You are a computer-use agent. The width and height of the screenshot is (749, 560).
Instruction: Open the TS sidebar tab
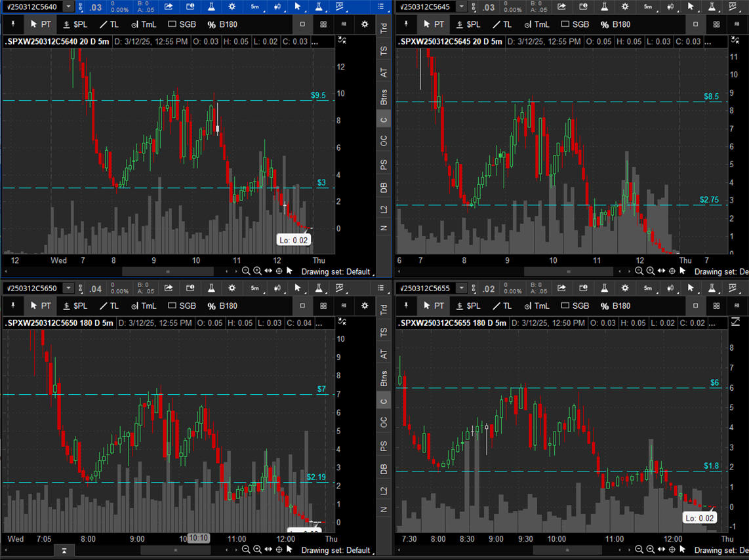[384, 50]
